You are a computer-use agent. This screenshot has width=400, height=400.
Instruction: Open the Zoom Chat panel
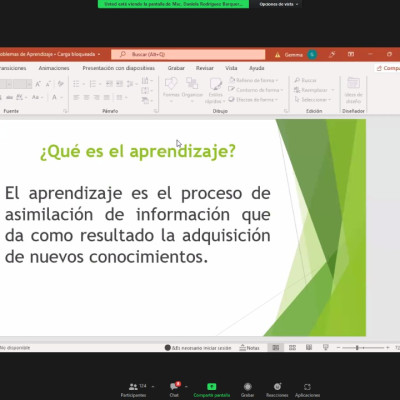174,390
